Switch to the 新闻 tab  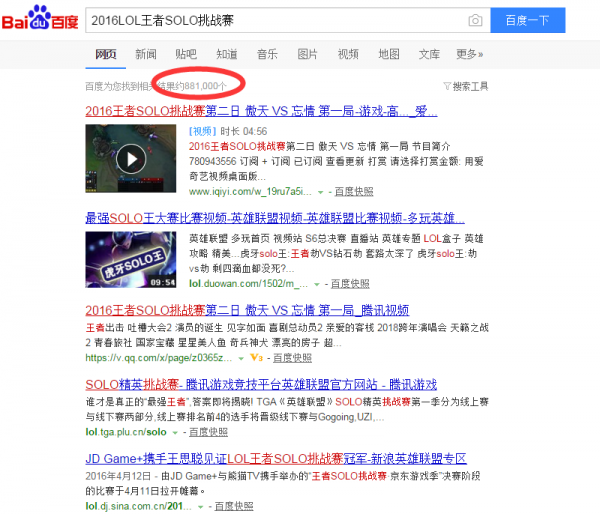coord(146,54)
